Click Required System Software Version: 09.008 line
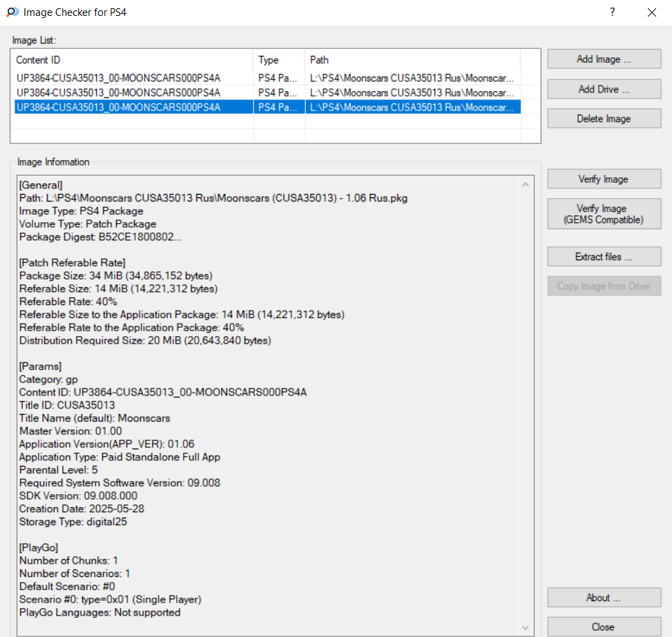This screenshot has width=672, height=637. 119,483
